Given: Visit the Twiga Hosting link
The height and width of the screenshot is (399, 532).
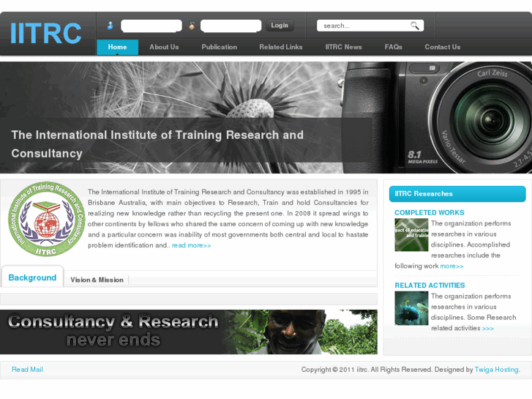Looking at the screenshot, I should click(497, 370).
